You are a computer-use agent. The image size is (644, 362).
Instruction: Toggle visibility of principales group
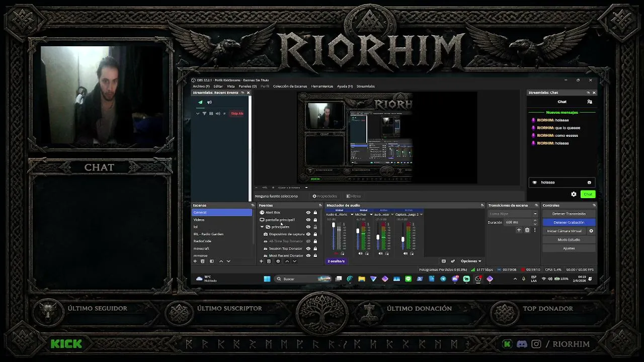tap(308, 227)
